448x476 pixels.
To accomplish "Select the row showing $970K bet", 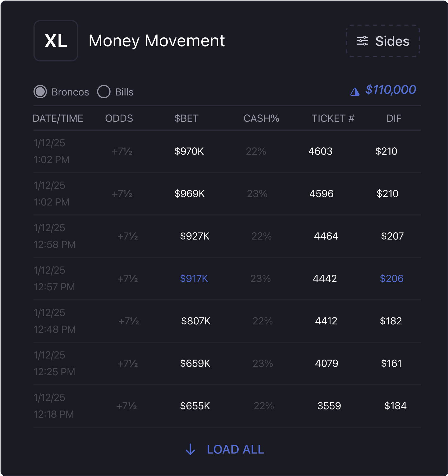I will (227, 151).
